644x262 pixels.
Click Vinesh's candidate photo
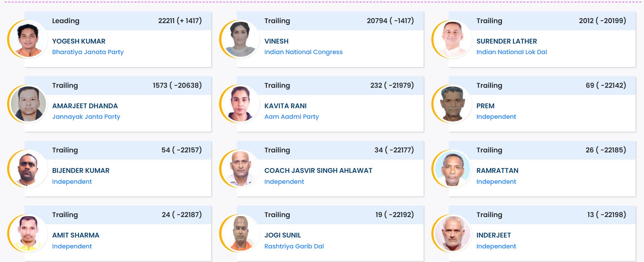coord(241,39)
